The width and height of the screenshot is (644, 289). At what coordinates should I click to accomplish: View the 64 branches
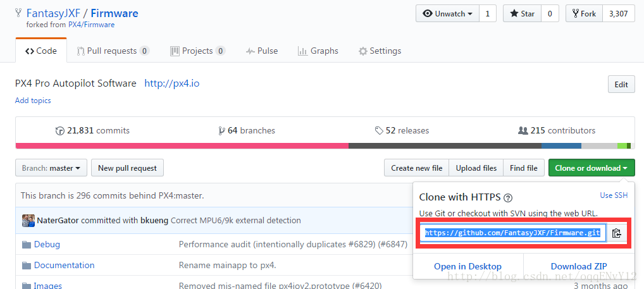(247, 130)
